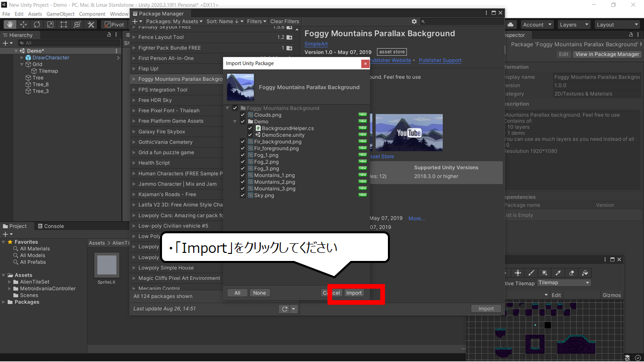Open the Filters dropdown

257,22
